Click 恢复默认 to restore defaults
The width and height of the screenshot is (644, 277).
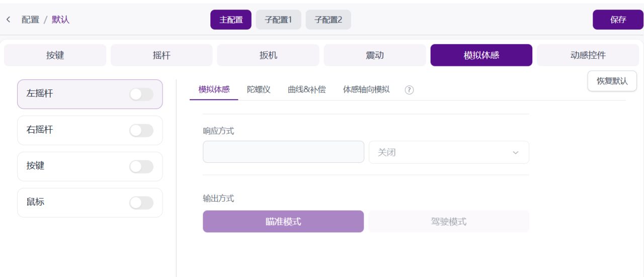tap(612, 81)
